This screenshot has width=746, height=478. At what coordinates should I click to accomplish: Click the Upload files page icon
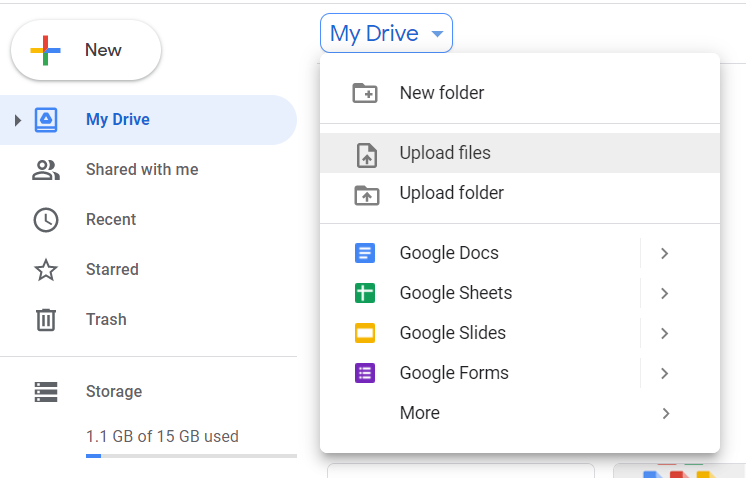tap(367, 155)
